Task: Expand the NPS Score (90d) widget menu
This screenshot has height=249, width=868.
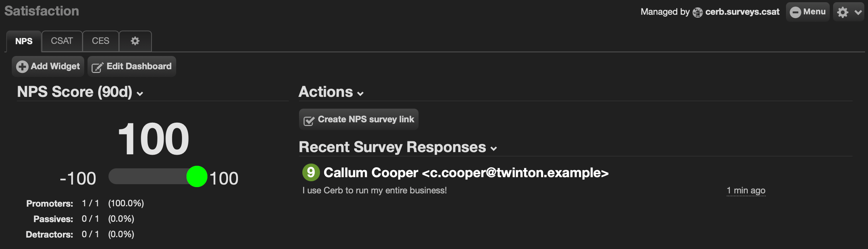Action: click(x=140, y=94)
